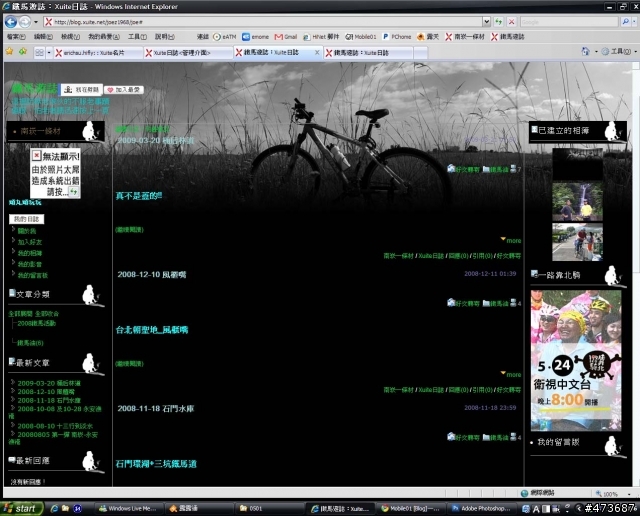Image resolution: width=640 pixels, height=516 pixels.
Task: Click the reload icon in the broken image box
Action: point(73,191)
